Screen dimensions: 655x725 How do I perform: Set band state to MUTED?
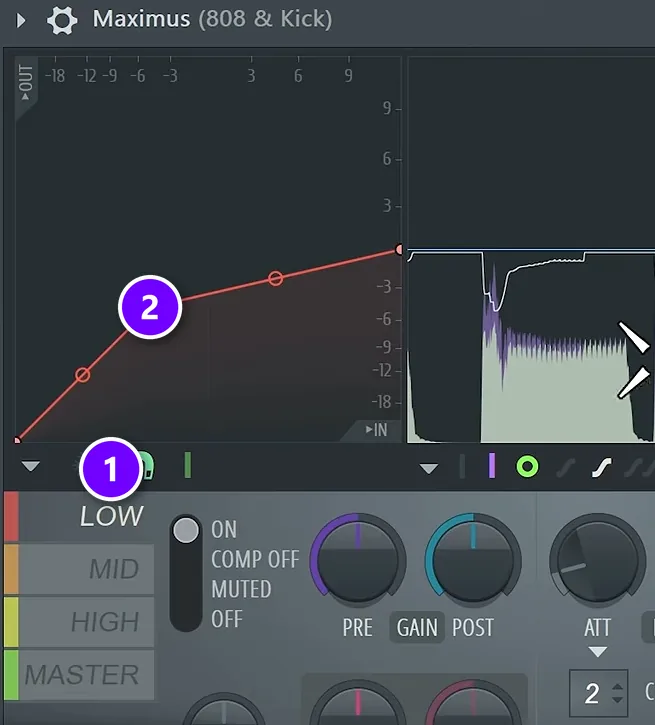241,589
